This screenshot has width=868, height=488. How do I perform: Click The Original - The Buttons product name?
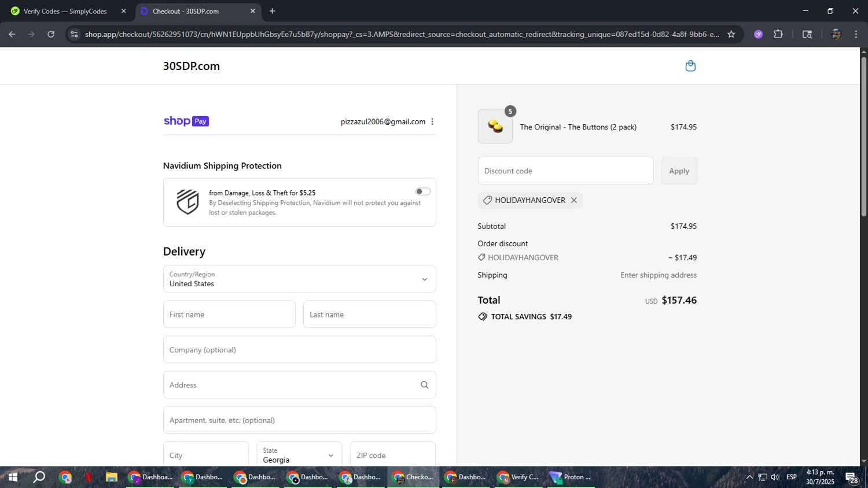pyautogui.click(x=578, y=127)
